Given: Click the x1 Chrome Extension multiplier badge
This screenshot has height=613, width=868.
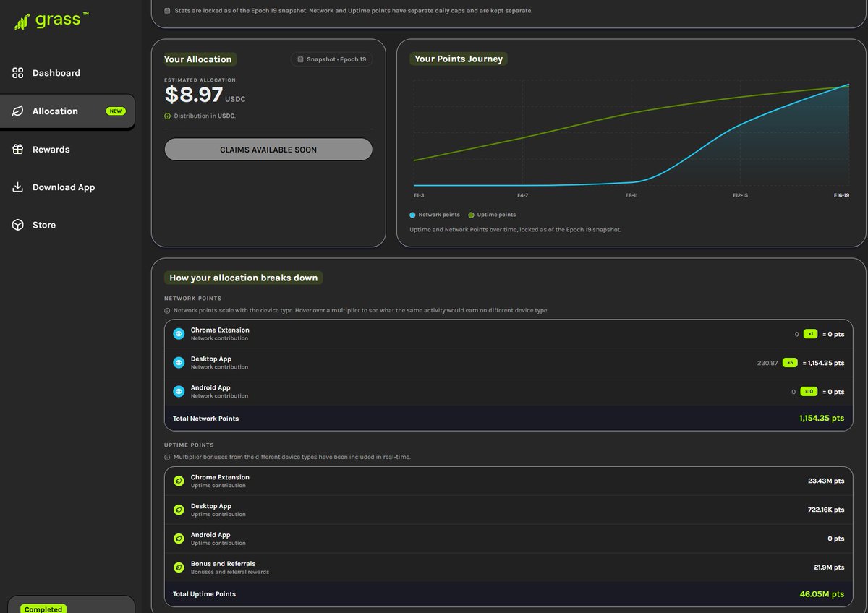Looking at the screenshot, I should click(811, 334).
